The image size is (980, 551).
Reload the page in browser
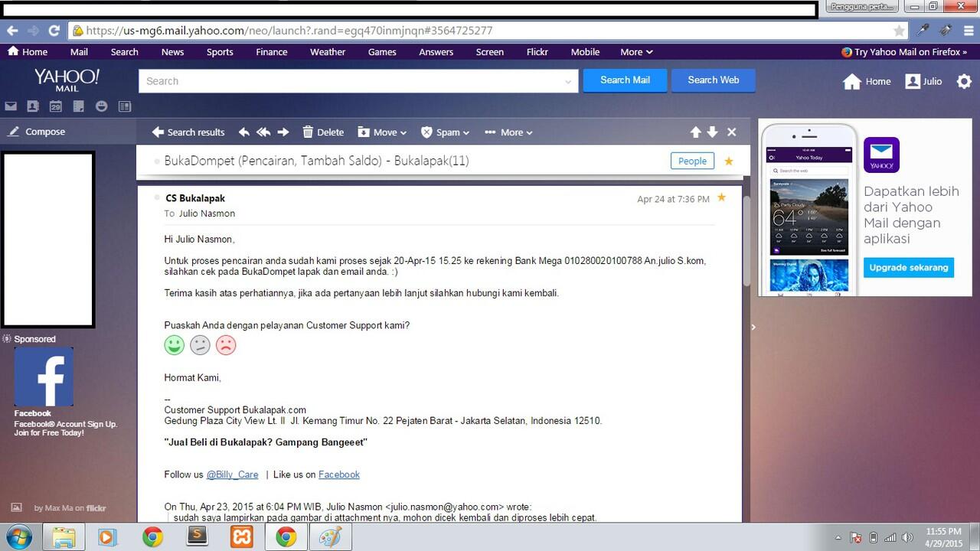point(54,31)
